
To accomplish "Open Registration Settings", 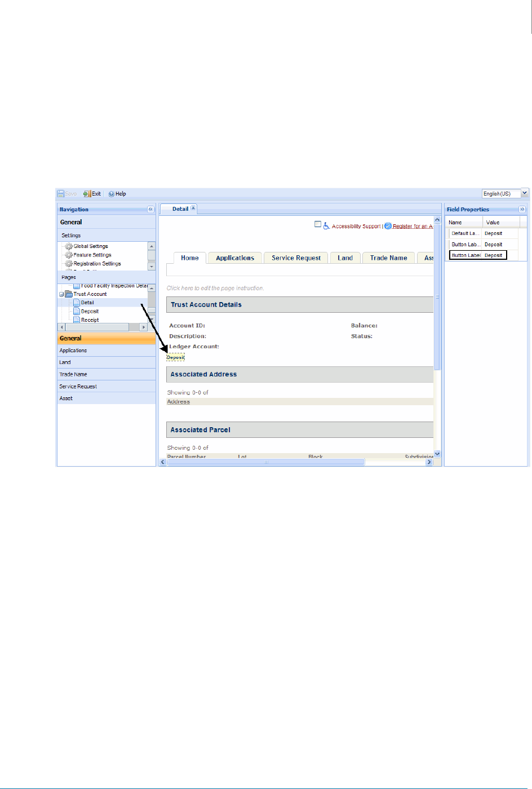I will [97, 264].
